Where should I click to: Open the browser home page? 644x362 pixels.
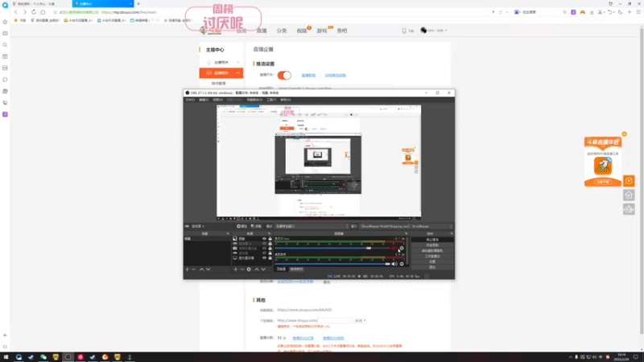click(43, 12)
